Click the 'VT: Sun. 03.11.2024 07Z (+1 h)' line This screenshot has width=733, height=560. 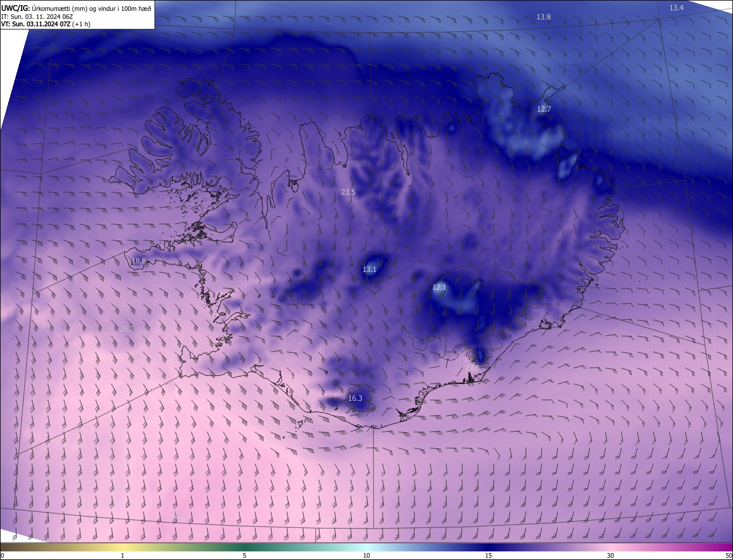46,24
